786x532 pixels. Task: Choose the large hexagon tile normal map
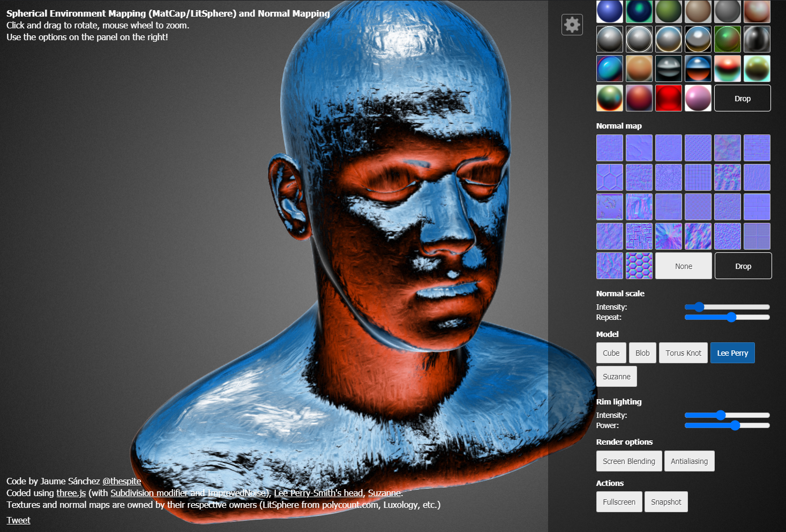point(610,177)
